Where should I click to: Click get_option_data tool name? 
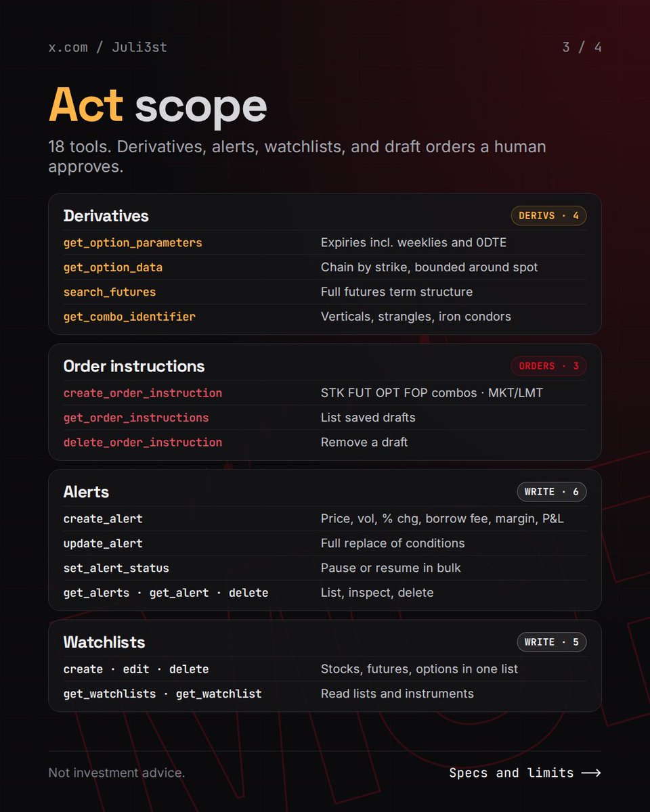113,267
